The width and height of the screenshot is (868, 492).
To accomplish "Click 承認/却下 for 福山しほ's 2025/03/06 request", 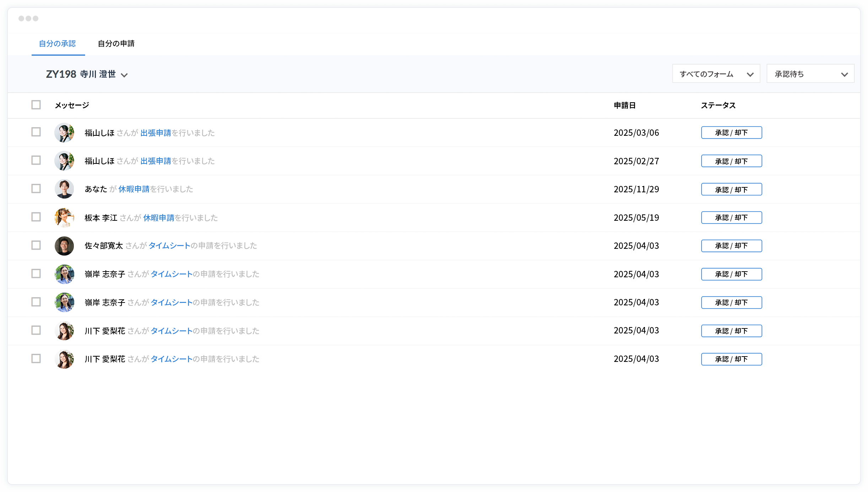I will [731, 132].
